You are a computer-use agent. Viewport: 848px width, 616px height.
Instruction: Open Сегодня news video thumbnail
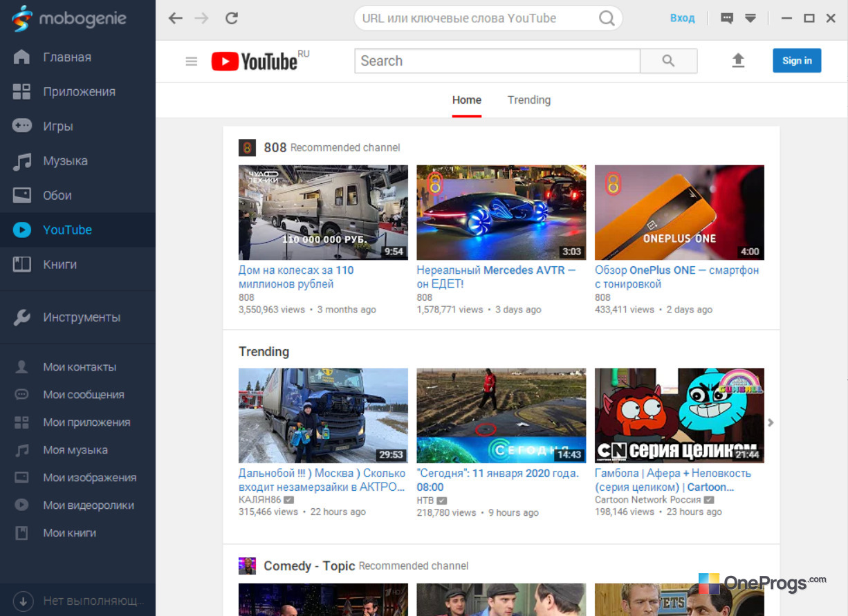tap(501, 416)
